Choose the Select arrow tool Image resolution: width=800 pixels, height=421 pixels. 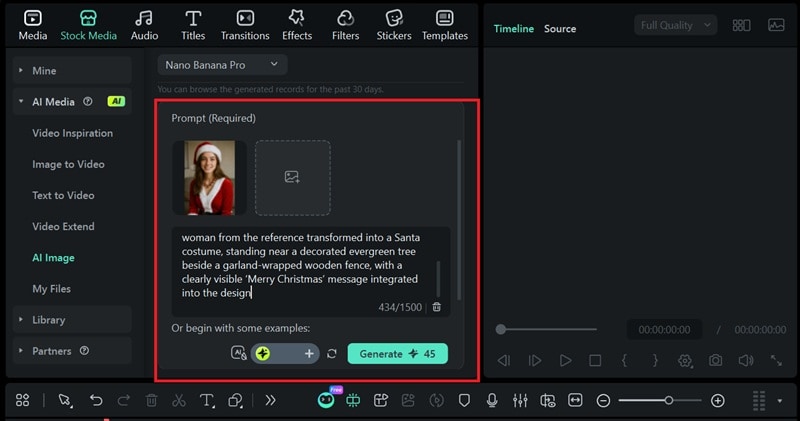pos(65,401)
